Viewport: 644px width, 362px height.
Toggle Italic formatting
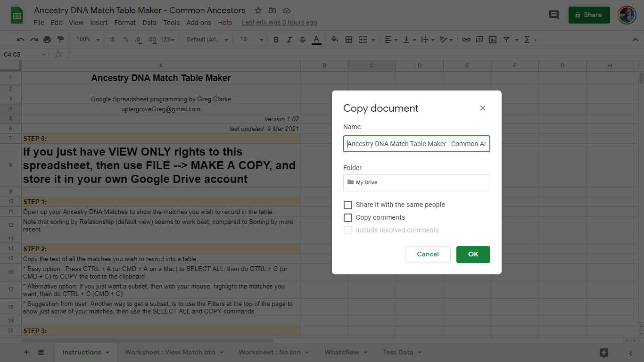point(289,40)
